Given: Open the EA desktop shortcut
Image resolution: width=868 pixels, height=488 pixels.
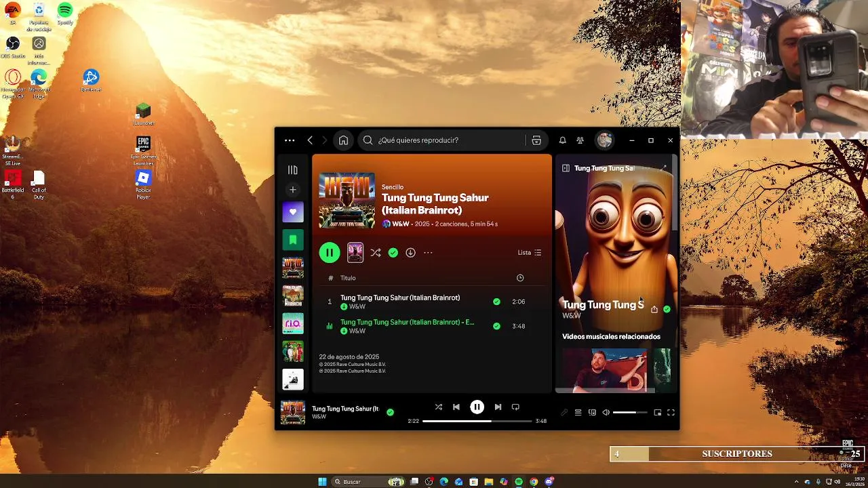Looking at the screenshot, I should click(13, 14).
